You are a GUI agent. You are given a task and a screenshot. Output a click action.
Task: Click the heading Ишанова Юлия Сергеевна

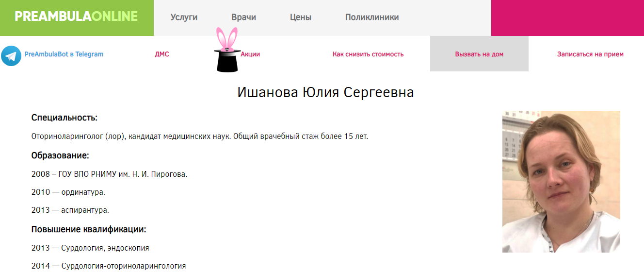tap(326, 92)
